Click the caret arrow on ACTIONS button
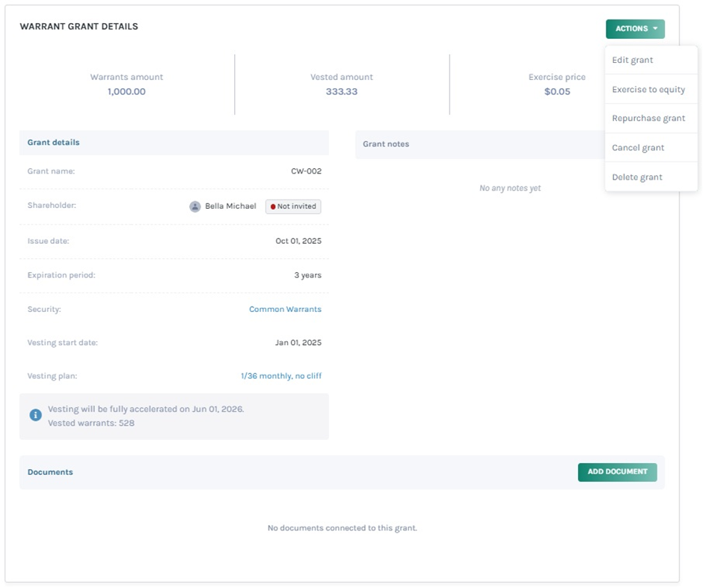 coord(655,29)
